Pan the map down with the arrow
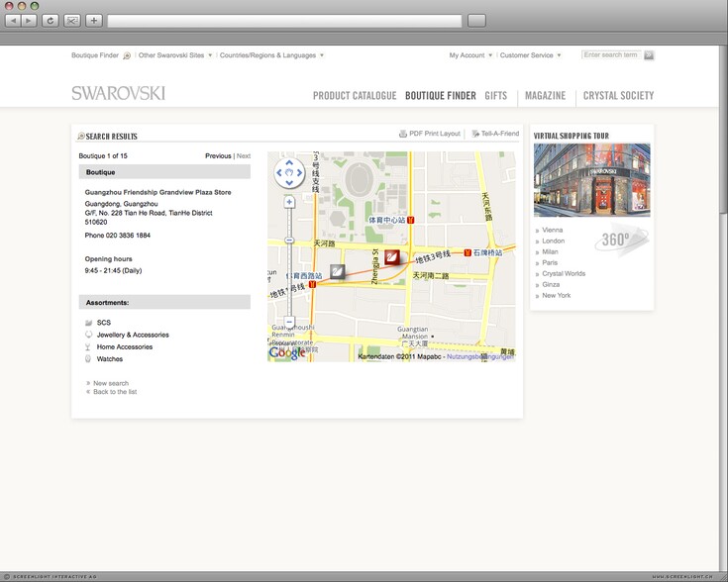The image size is (728, 582). click(289, 183)
